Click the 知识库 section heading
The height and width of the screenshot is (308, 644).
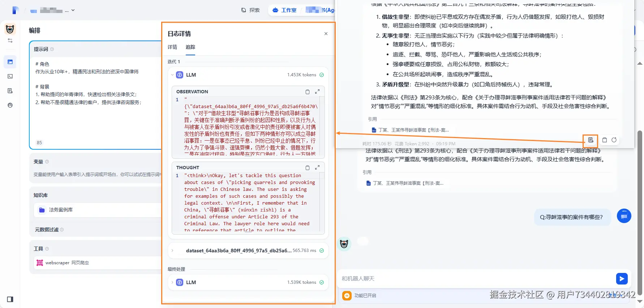point(40,195)
